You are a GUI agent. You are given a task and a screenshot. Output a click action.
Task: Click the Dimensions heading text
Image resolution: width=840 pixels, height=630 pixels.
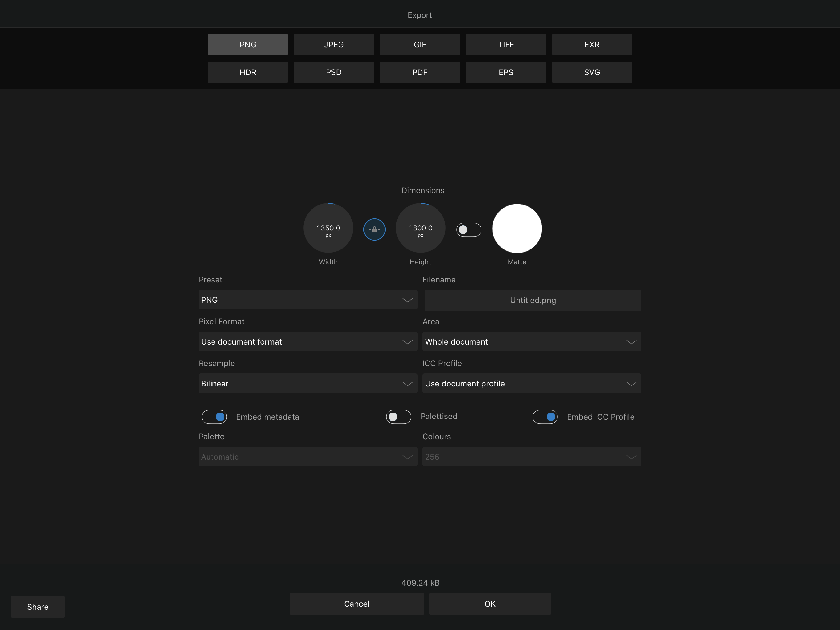[423, 190]
